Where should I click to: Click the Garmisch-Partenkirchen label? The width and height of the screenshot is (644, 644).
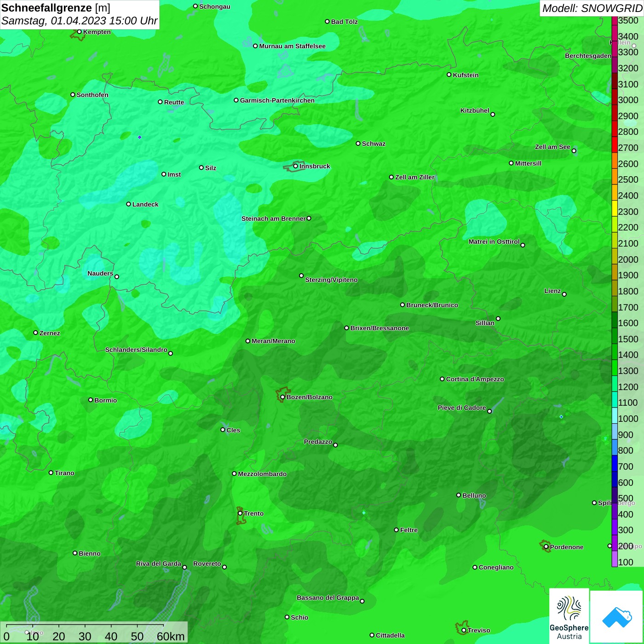point(277,100)
